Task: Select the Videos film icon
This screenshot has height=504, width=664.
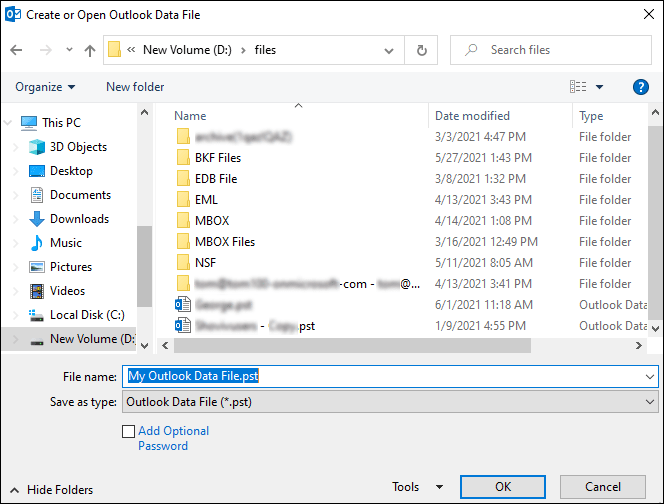Action: (x=37, y=291)
